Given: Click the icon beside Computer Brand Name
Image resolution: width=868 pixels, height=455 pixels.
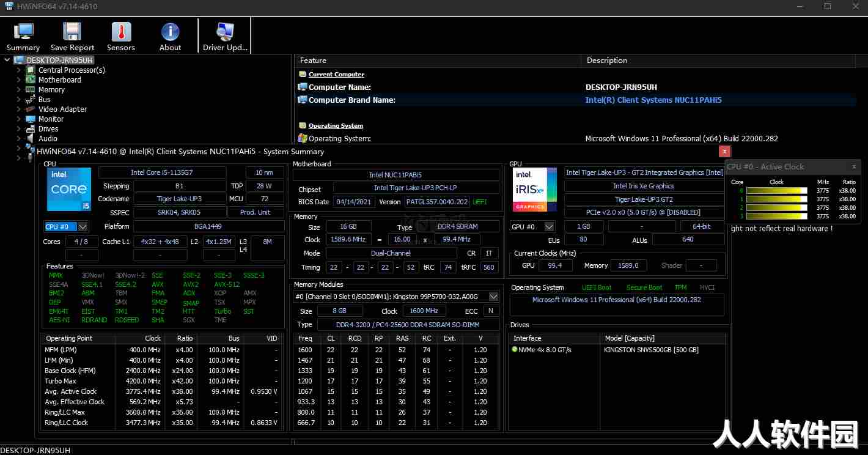Looking at the screenshot, I should tap(302, 100).
